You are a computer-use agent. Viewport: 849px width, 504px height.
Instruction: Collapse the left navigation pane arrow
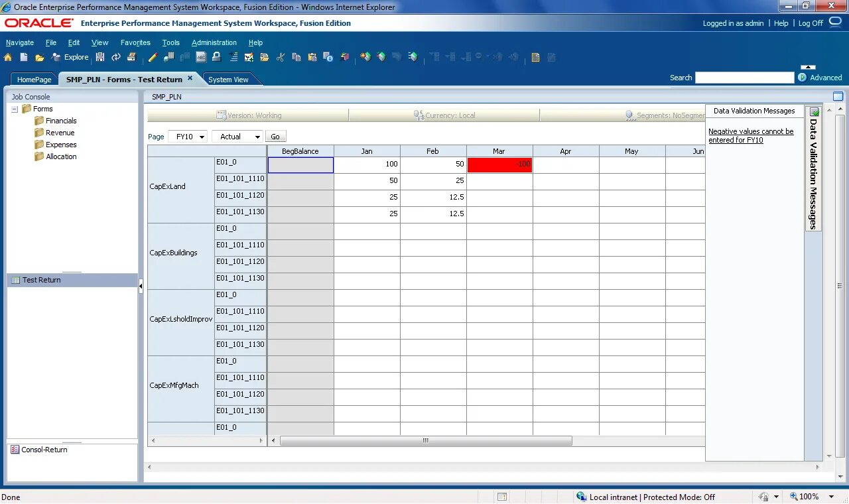coord(141,286)
